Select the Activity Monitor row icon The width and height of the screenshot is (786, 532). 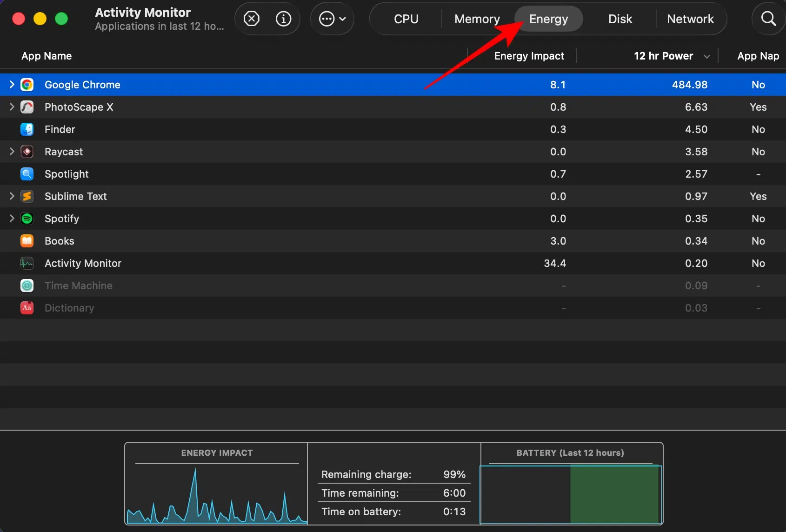[27, 263]
